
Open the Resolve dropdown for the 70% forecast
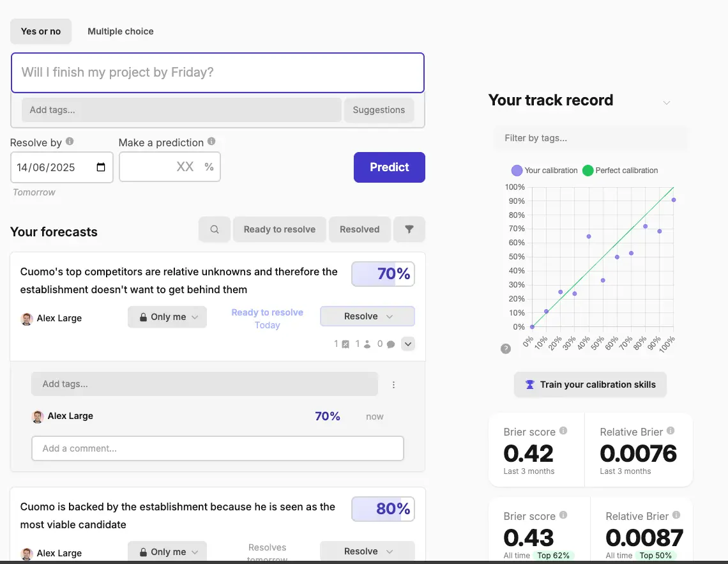[367, 316]
